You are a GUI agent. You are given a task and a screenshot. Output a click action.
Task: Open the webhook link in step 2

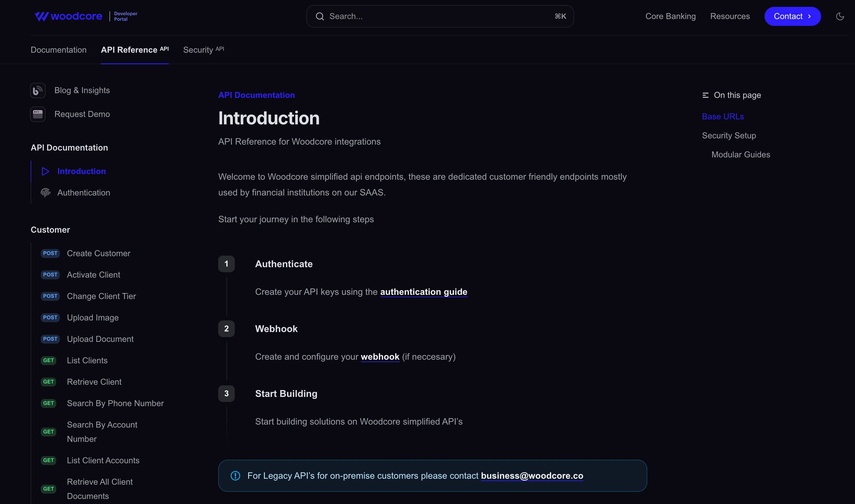tap(380, 357)
